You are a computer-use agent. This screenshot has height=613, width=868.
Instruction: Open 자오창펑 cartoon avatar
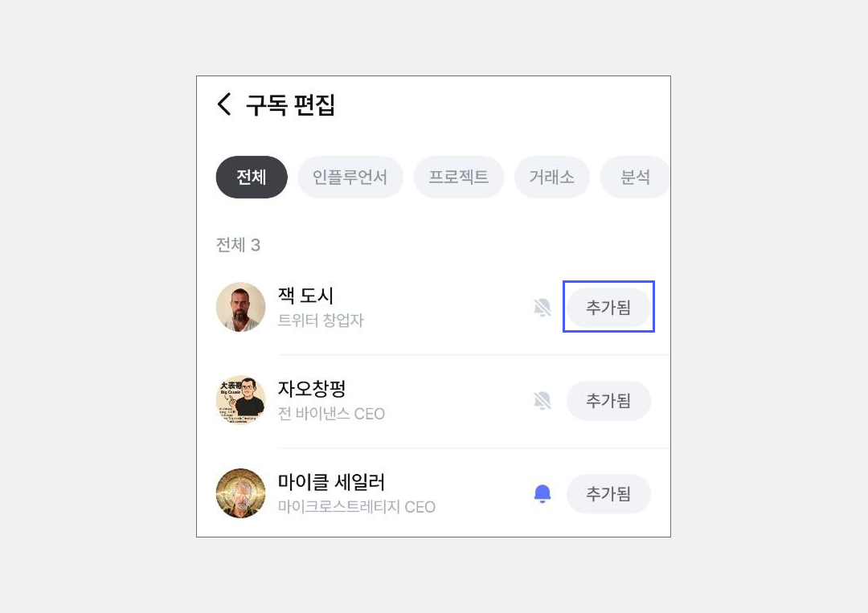[x=241, y=400]
